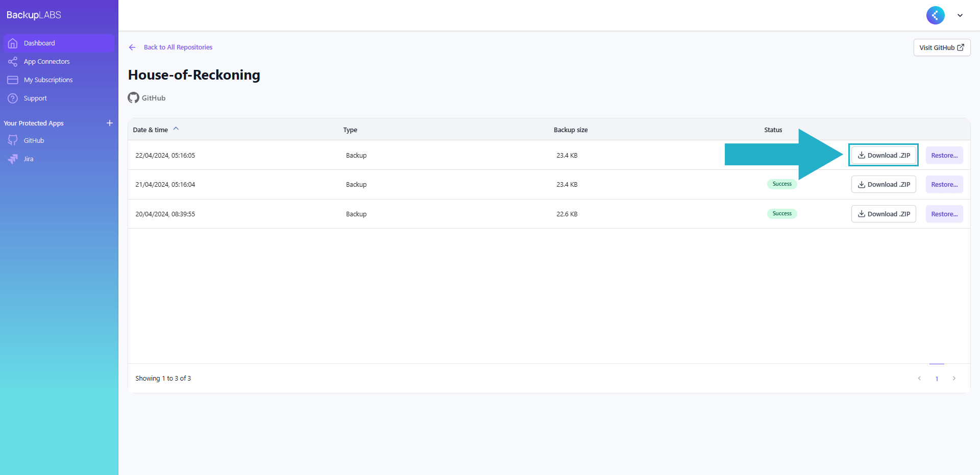Viewport: 980px width, 475px height.
Task: Click the Support question mark icon
Action: [13, 98]
